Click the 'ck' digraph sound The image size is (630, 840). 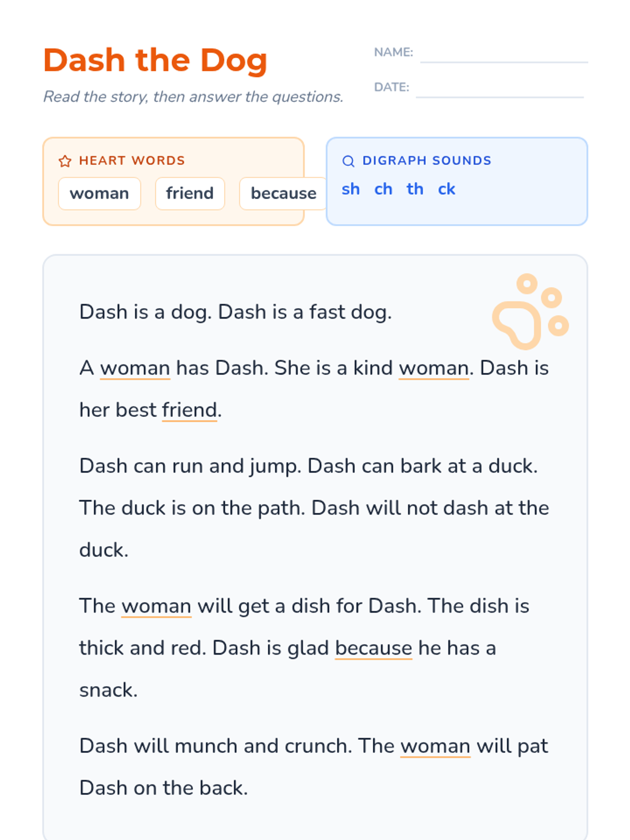click(x=447, y=189)
